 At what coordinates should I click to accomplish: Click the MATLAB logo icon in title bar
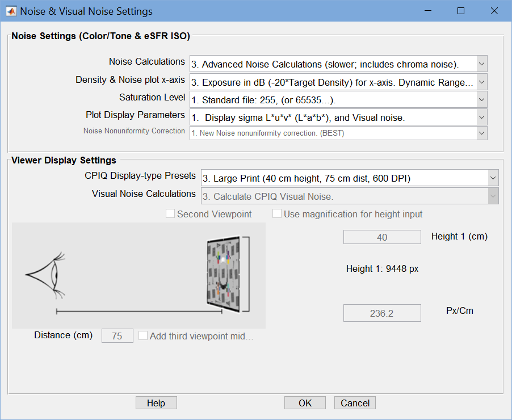[x=11, y=11]
